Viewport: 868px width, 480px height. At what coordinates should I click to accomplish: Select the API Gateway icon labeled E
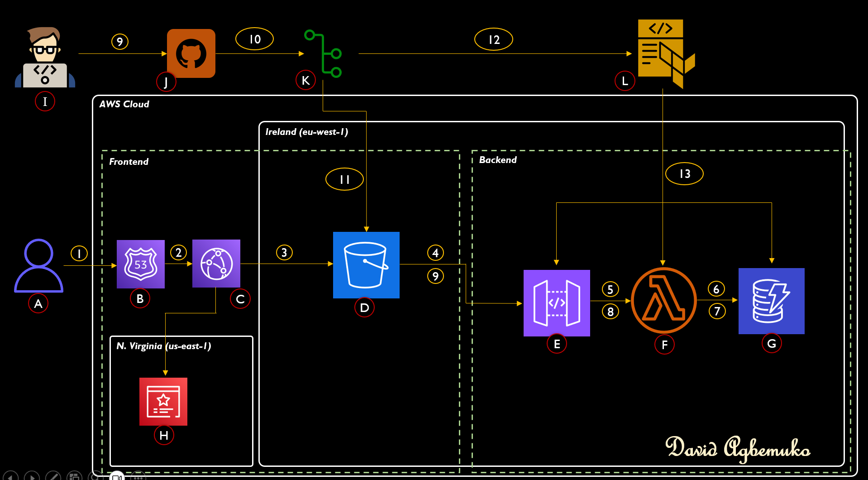tap(557, 303)
